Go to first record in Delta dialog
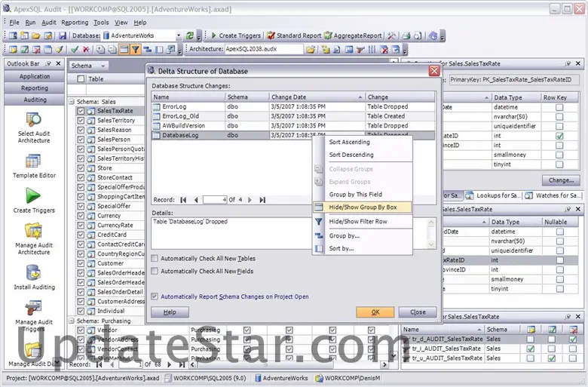 [x=183, y=200]
